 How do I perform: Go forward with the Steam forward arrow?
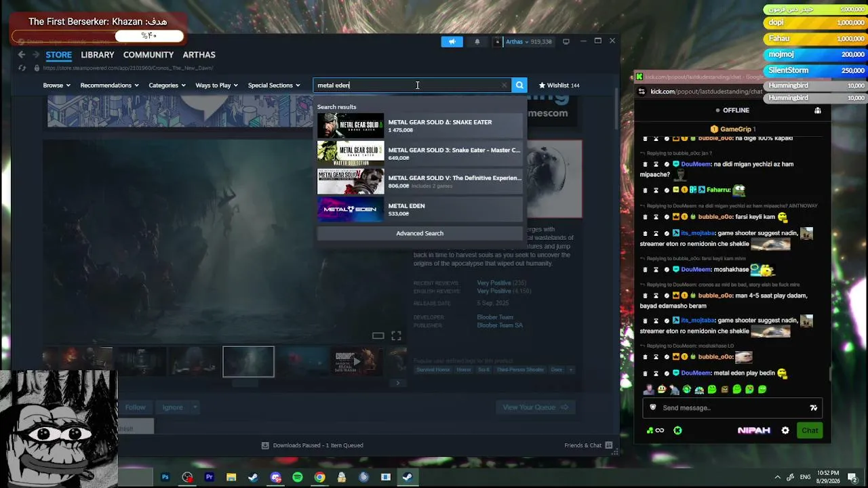(35, 55)
